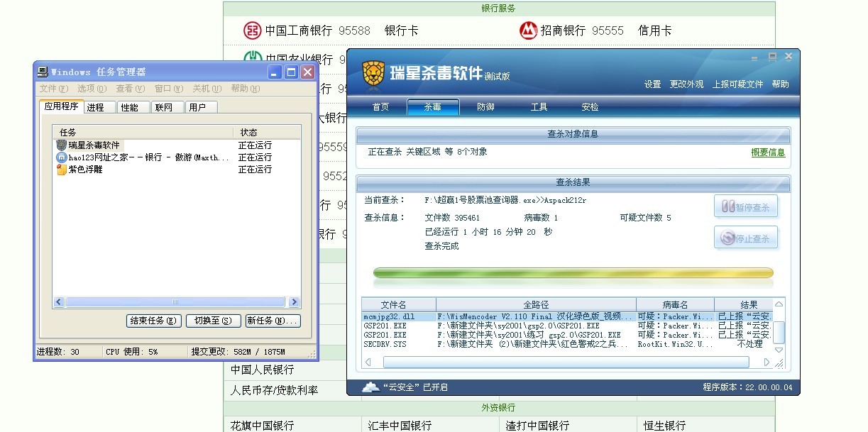The image size is (868, 432).
Task: Click the 切换至 button
Action: coord(213,321)
